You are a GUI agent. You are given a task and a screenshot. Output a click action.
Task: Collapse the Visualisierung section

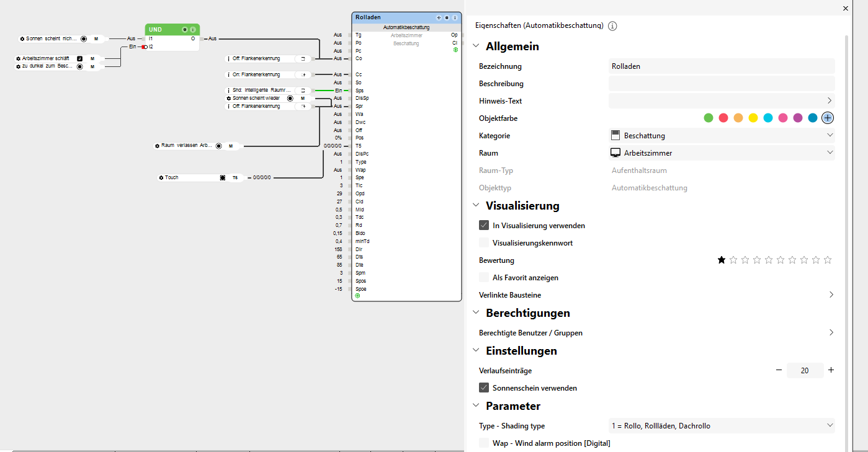[476, 205]
